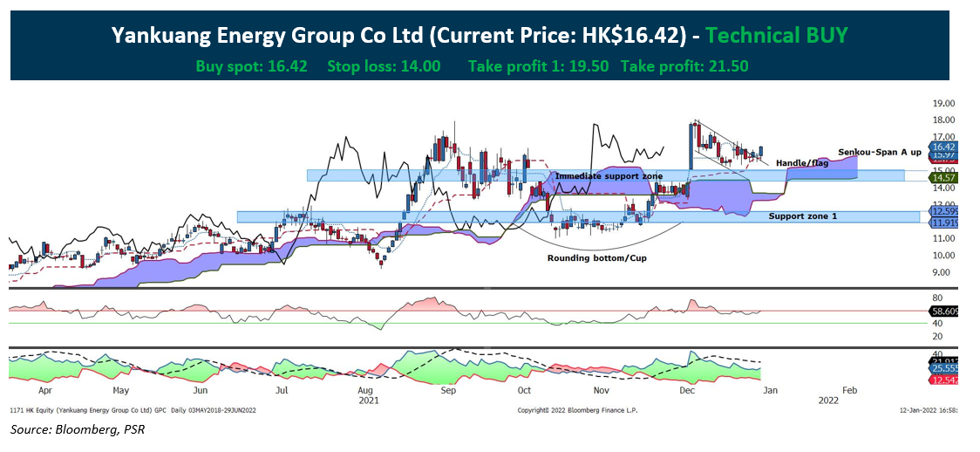Click the 'Apr' month label on the time axis
Screen dimensions: 980x452
45,389
